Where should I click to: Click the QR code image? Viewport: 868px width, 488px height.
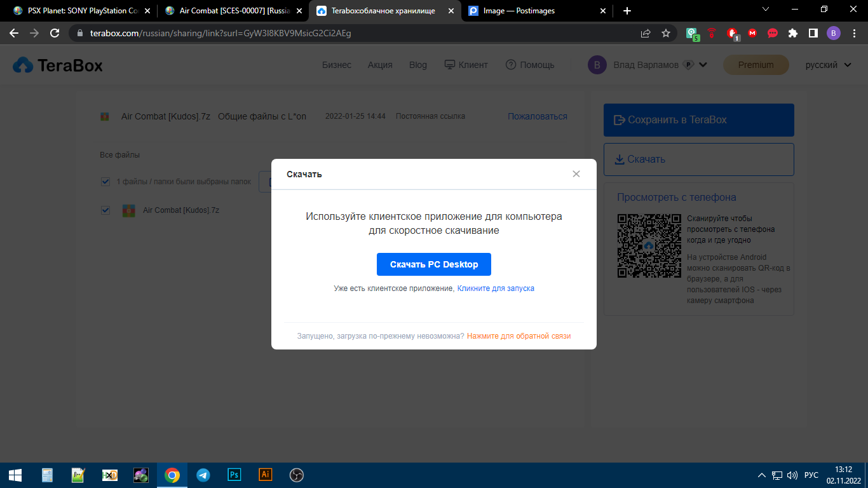(649, 246)
